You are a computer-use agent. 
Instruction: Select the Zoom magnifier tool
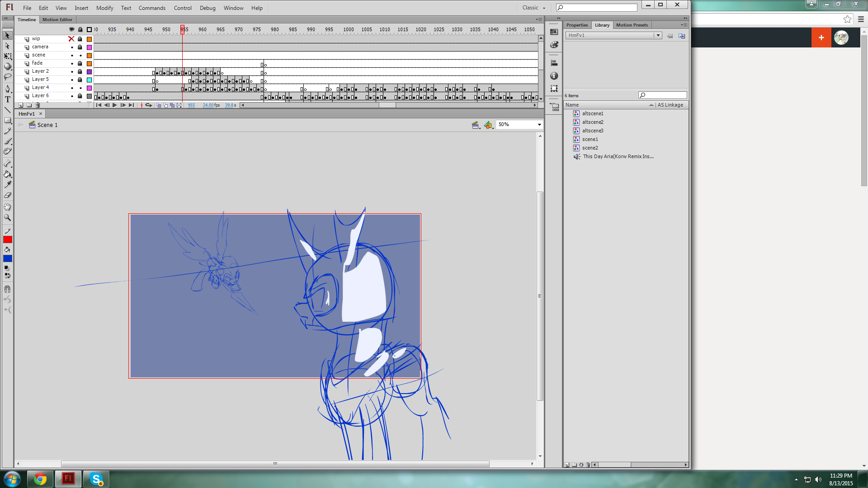tap(8, 218)
